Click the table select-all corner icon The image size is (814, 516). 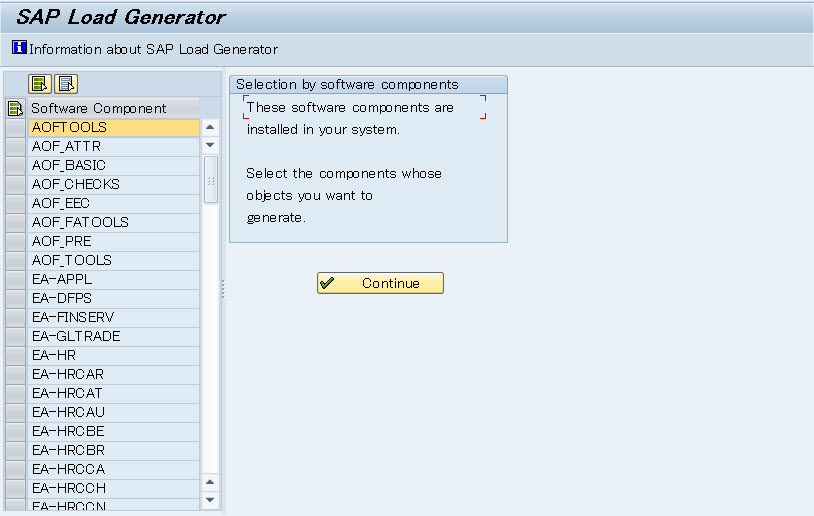[x=15, y=108]
